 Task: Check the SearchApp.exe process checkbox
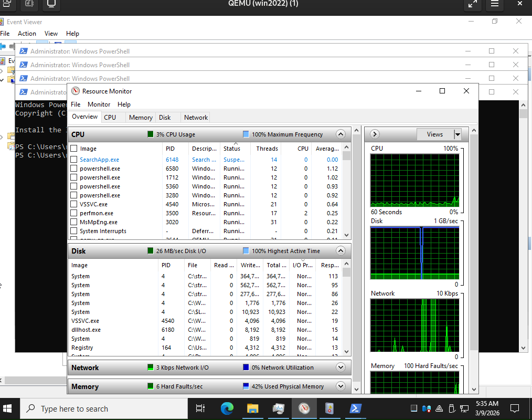[74, 160]
